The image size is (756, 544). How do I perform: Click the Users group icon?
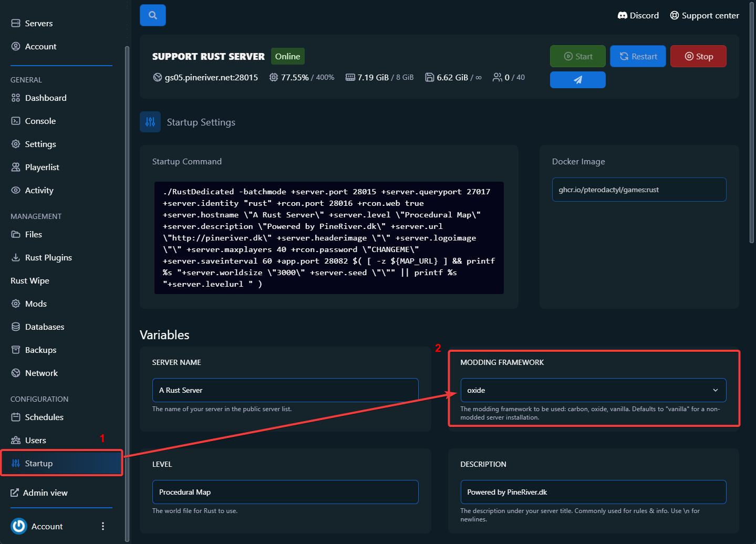click(16, 440)
